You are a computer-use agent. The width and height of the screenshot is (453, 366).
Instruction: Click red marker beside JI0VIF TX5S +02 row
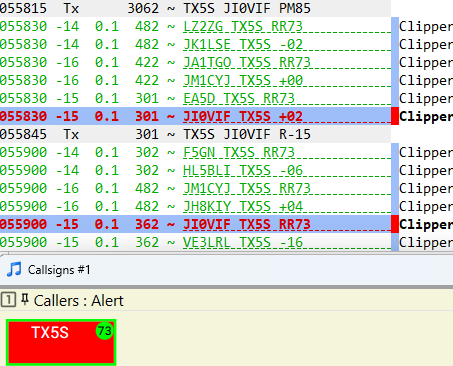tap(395, 116)
